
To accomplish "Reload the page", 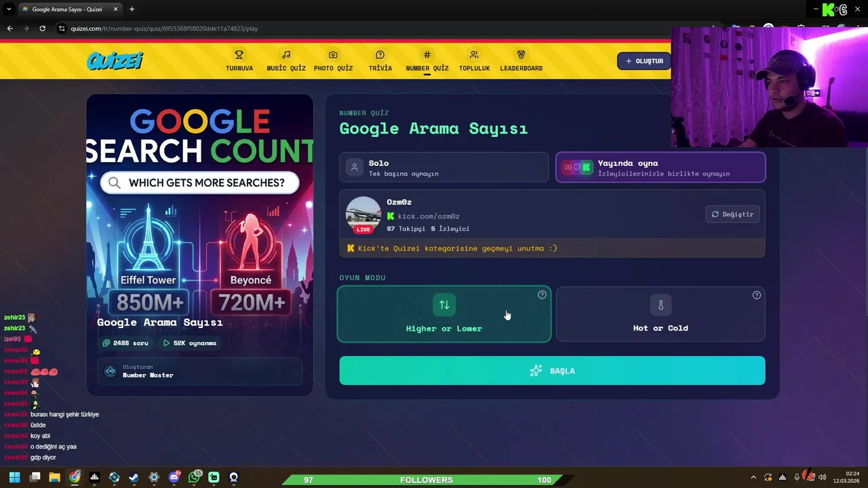I will click(x=42, y=28).
